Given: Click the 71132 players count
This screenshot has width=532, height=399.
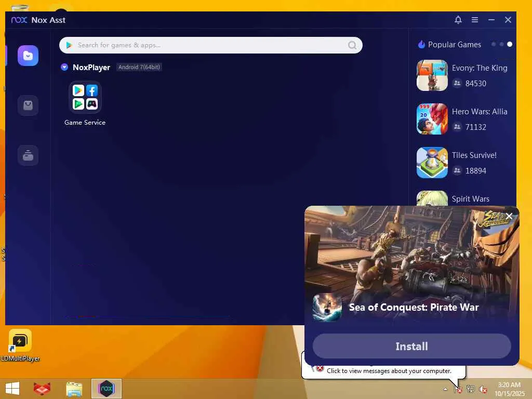Looking at the screenshot, I should click(476, 127).
